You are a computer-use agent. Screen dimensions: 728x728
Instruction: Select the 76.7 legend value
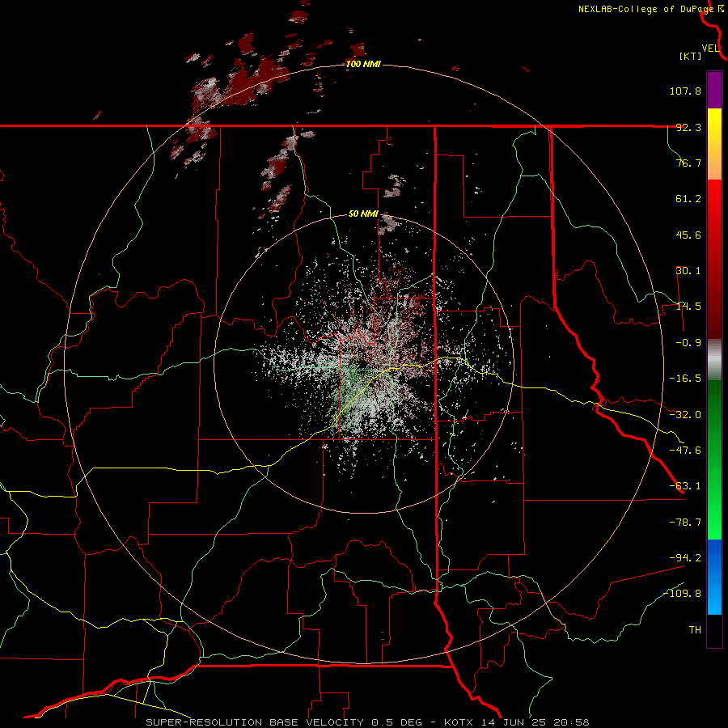688,163
